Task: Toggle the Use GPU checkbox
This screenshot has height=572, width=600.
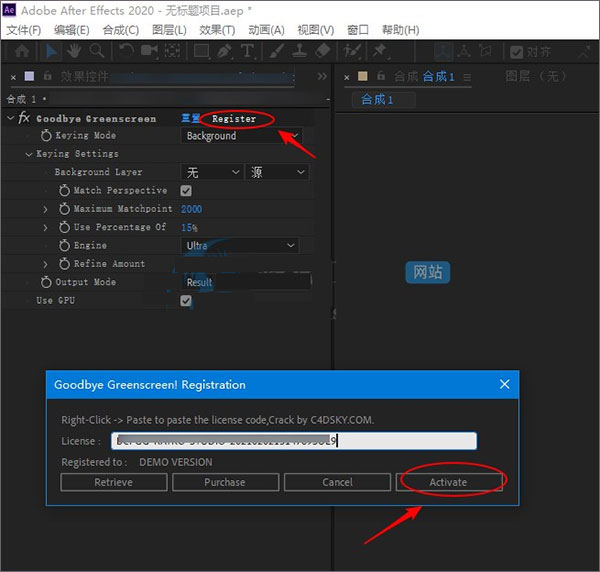Action: click(186, 301)
